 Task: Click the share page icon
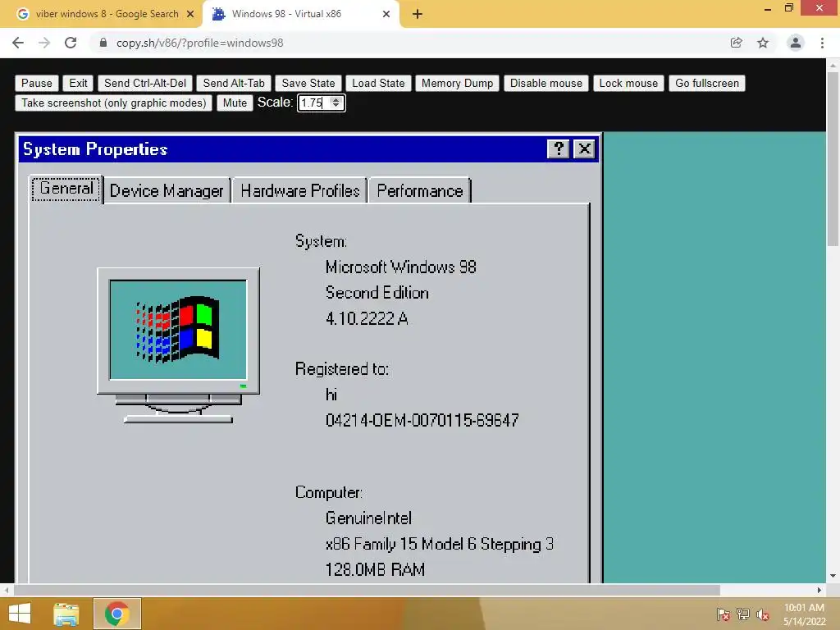click(x=737, y=43)
